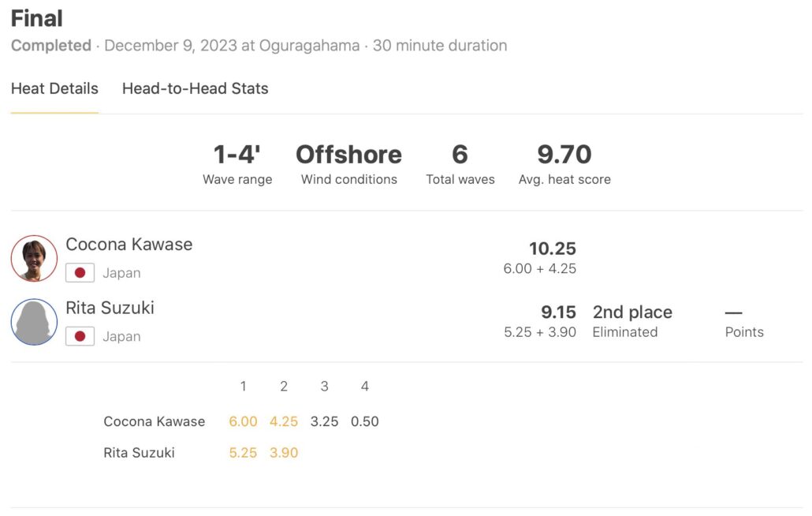Image resolution: width=812 pixels, height=516 pixels.
Task: Click the 9.70 average heat score
Action: click(x=564, y=155)
